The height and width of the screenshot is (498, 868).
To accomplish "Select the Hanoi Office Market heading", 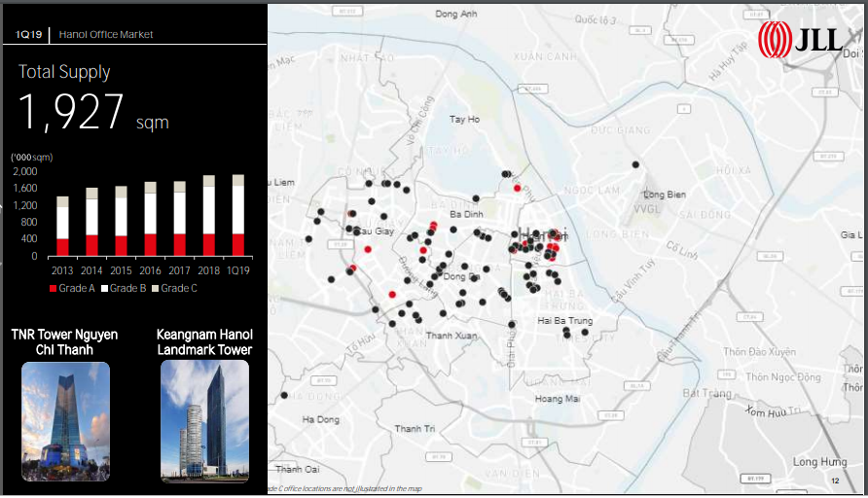I will (x=106, y=34).
